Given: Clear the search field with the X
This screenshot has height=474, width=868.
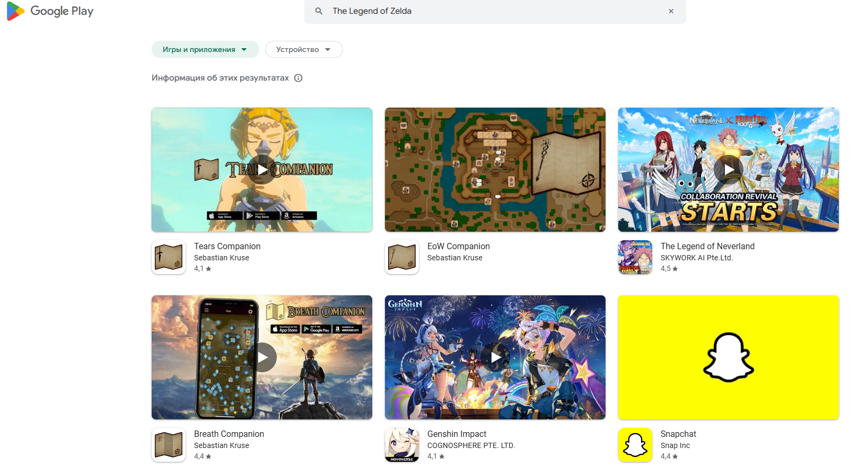Looking at the screenshot, I should pyautogui.click(x=671, y=11).
